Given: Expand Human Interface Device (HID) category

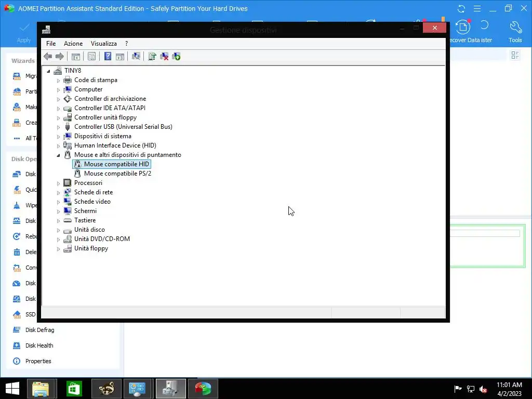Looking at the screenshot, I should (x=58, y=146).
